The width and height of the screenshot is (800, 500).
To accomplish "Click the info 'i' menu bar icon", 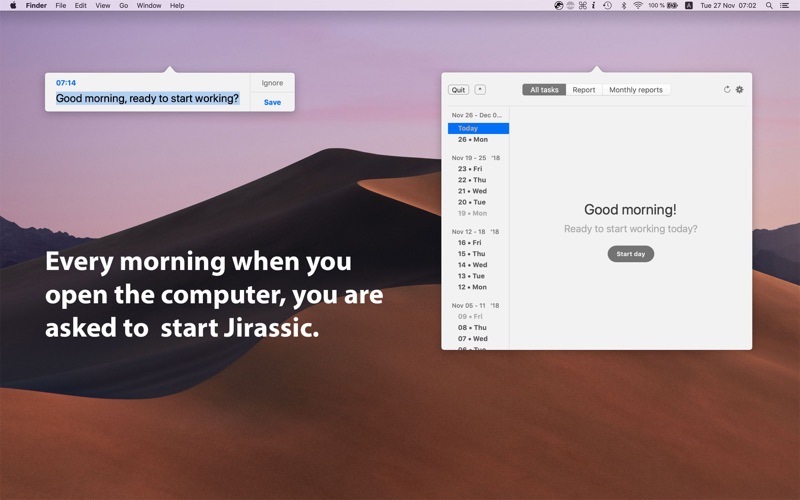I will point(593,6).
